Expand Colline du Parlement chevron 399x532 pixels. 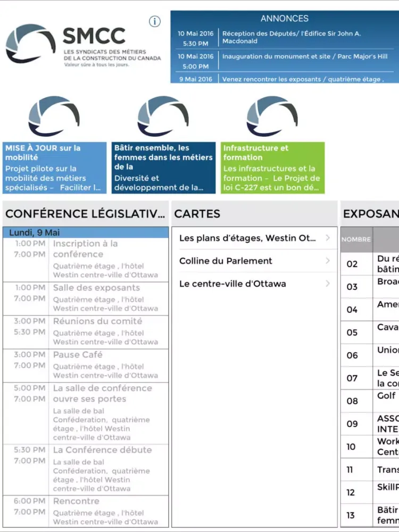pos(328,261)
